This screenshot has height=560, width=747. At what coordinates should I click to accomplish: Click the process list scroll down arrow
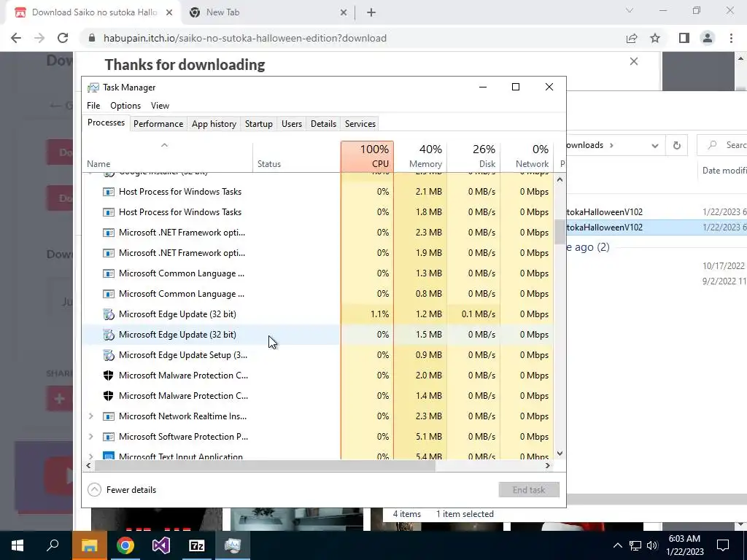(x=560, y=454)
